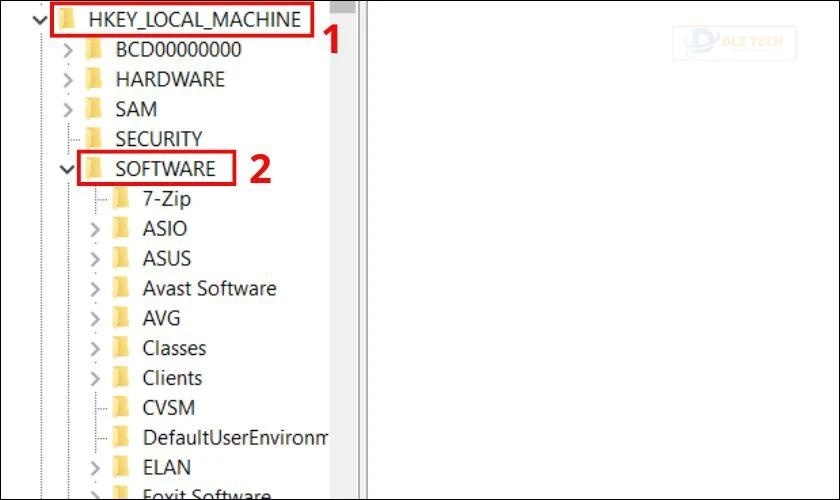The image size is (840, 500).
Task: Collapse the SOFTWARE key
Action: [x=67, y=170]
